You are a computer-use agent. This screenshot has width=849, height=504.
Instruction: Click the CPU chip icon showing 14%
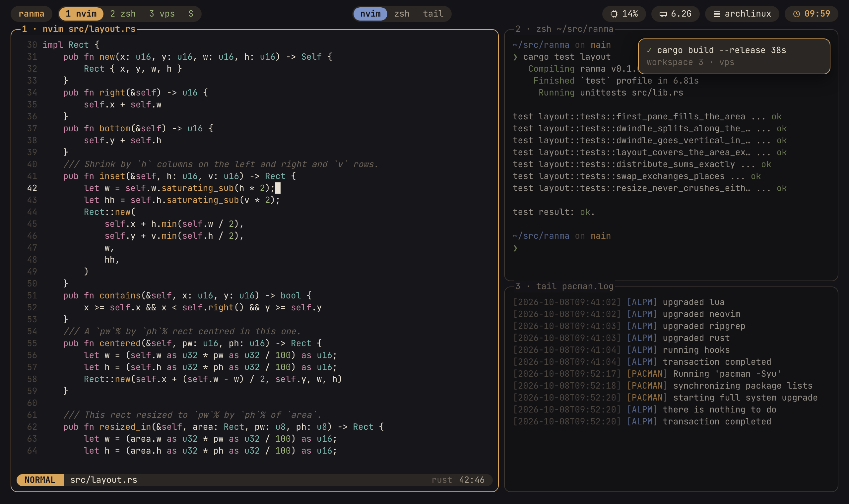614,14
